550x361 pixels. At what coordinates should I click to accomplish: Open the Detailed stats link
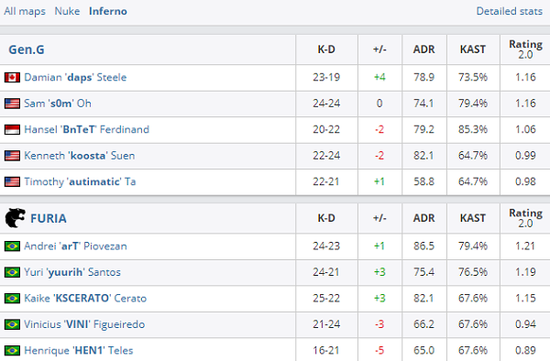point(509,11)
